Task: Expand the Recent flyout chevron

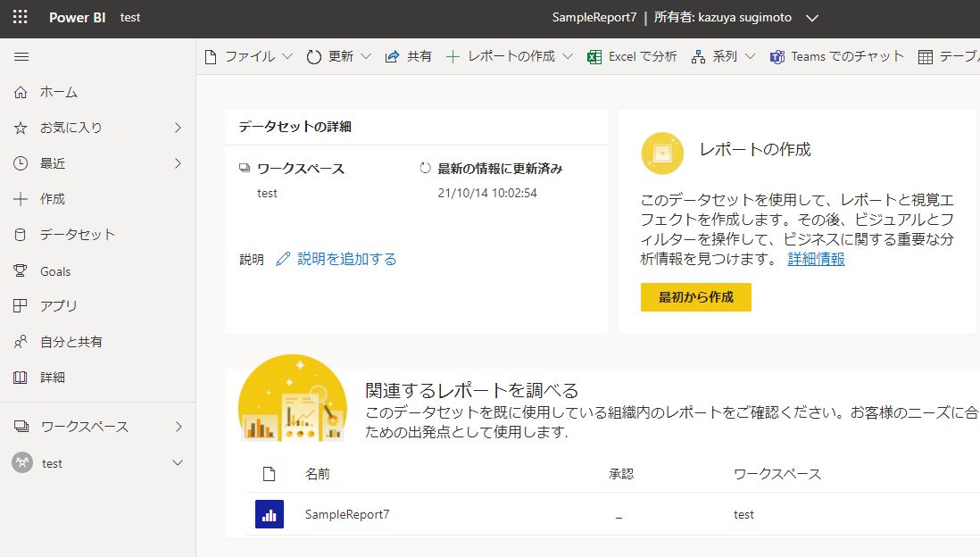Action: point(178,163)
